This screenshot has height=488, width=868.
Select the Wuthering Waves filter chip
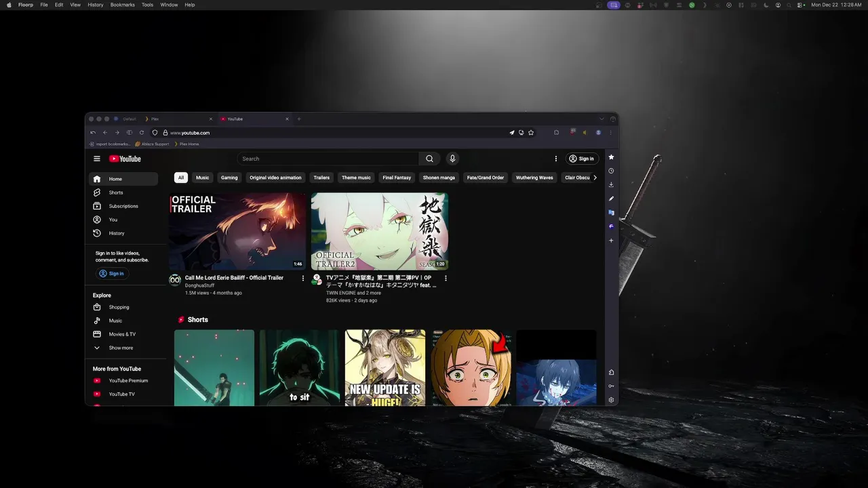(x=534, y=178)
